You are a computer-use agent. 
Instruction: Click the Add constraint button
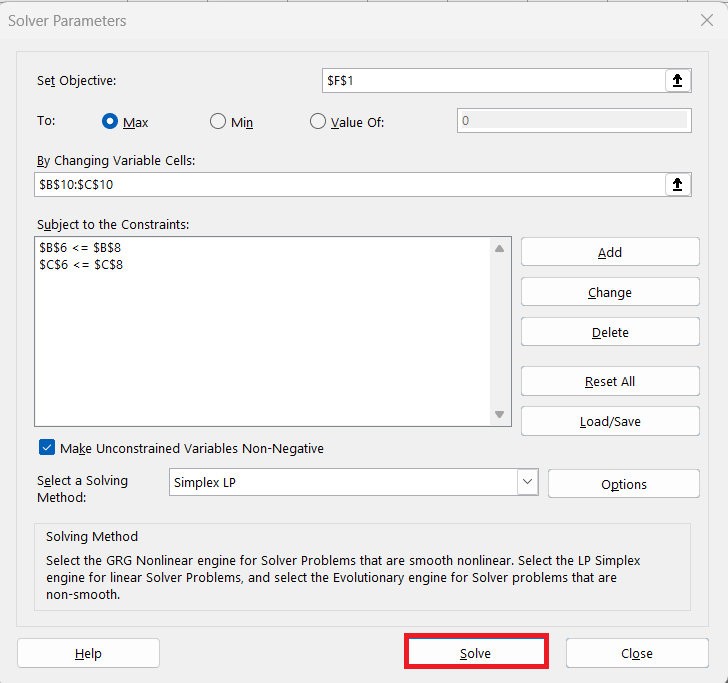coord(610,252)
